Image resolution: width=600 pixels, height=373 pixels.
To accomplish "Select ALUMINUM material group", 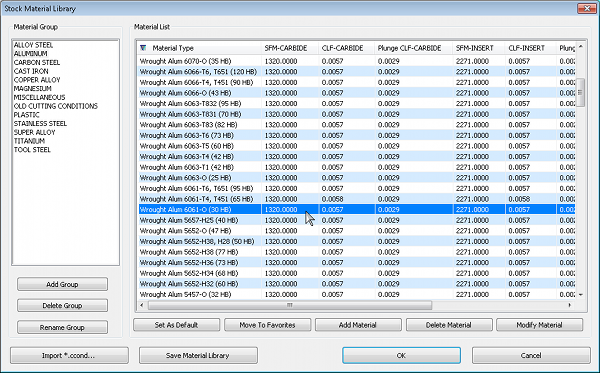I will (x=31, y=54).
